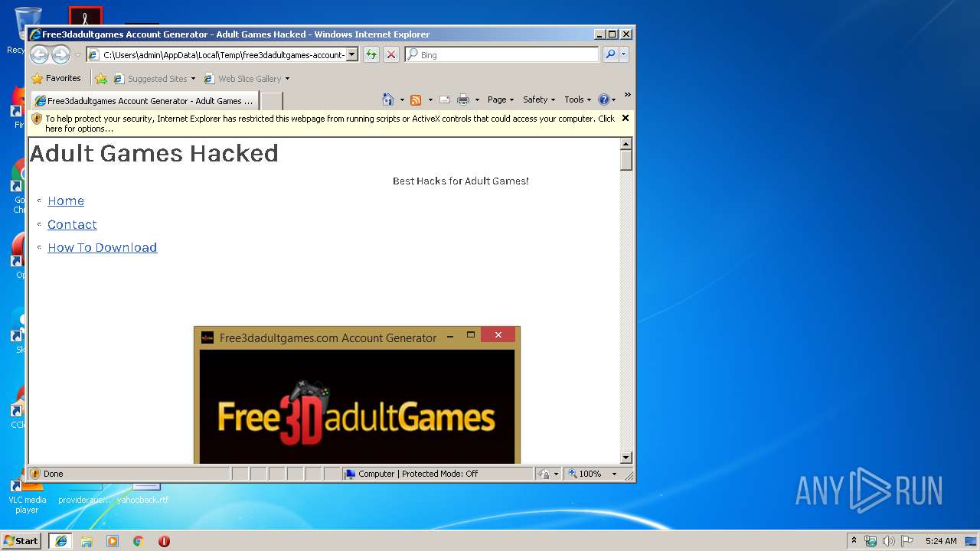Open the Start menu
Image resolution: width=980 pixels, height=551 pixels.
pos(21,540)
